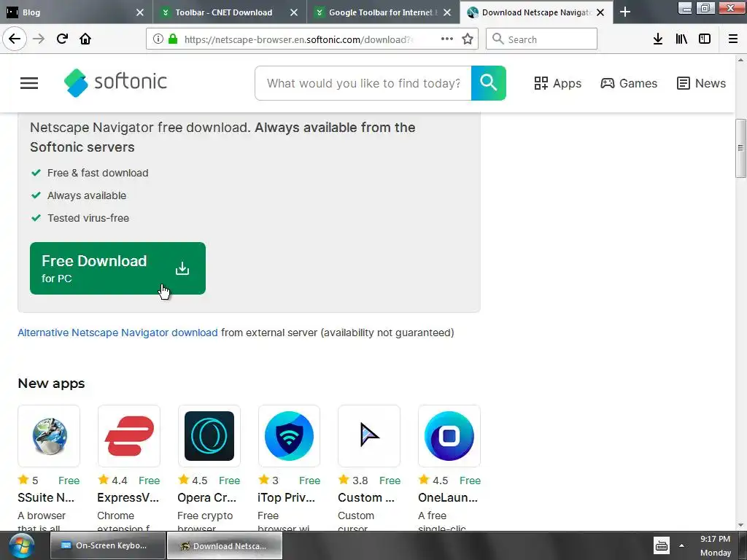The height and width of the screenshot is (560, 747).
Task: Focus the Softonic 'What would you like' search box
Action: pyautogui.click(x=363, y=83)
